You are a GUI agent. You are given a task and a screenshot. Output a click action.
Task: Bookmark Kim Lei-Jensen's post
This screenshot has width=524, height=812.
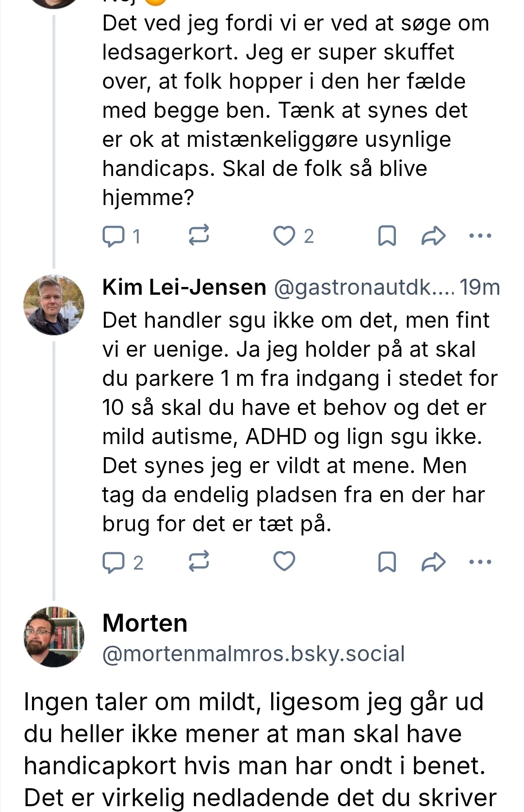pyautogui.click(x=387, y=562)
